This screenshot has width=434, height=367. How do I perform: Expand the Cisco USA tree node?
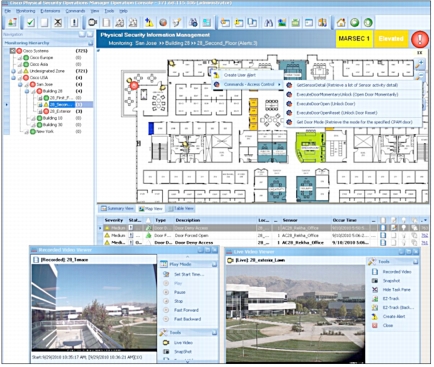coord(13,78)
